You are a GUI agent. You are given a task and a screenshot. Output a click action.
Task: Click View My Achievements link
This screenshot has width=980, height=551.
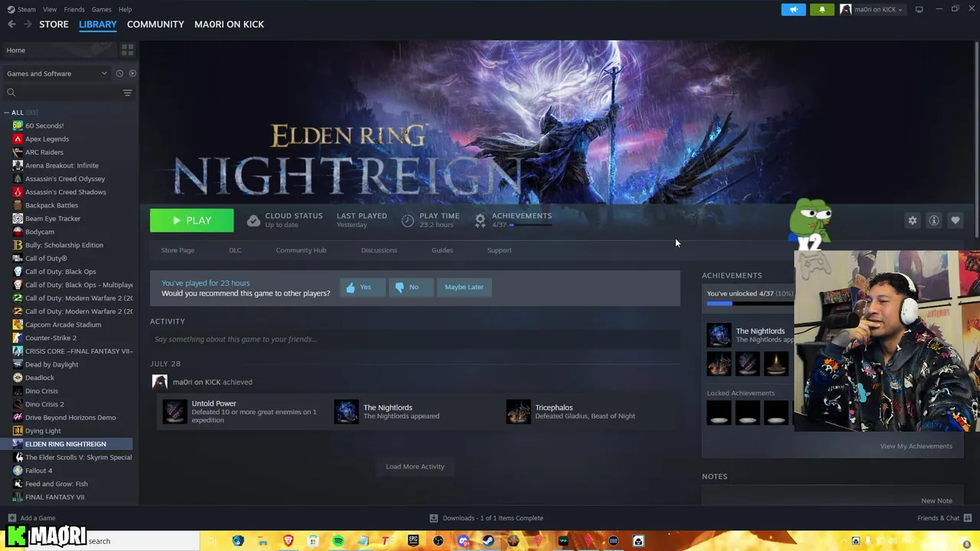[916, 446]
